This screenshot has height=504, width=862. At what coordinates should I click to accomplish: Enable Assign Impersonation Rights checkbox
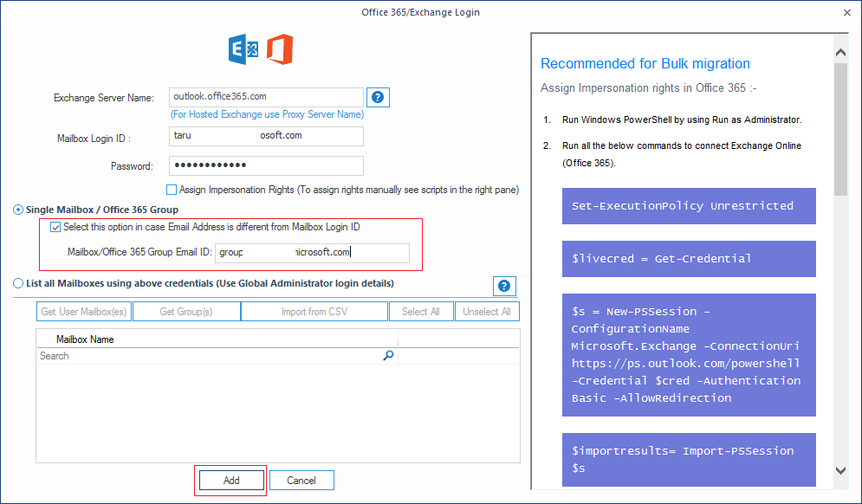pyautogui.click(x=172, y=190)
